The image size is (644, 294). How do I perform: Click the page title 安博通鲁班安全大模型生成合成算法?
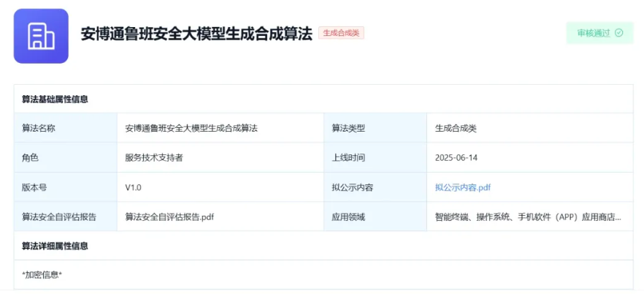click(196, 34)
